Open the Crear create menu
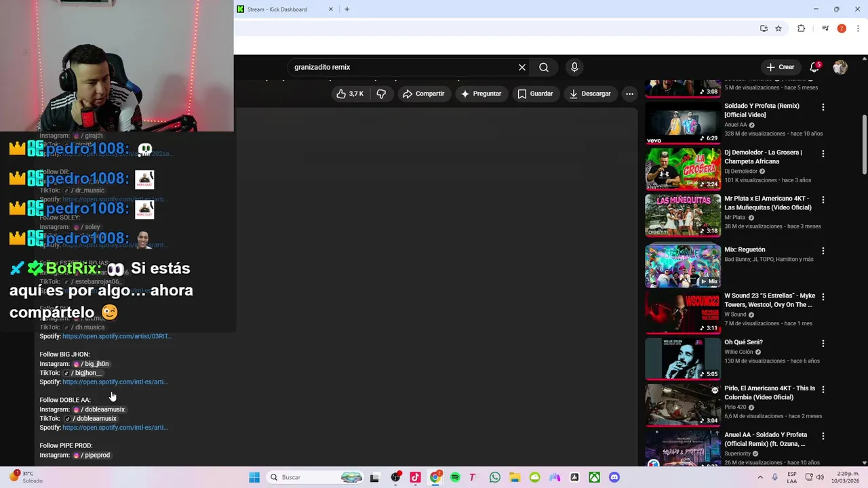The image size is (868, 488). point(780,67)
